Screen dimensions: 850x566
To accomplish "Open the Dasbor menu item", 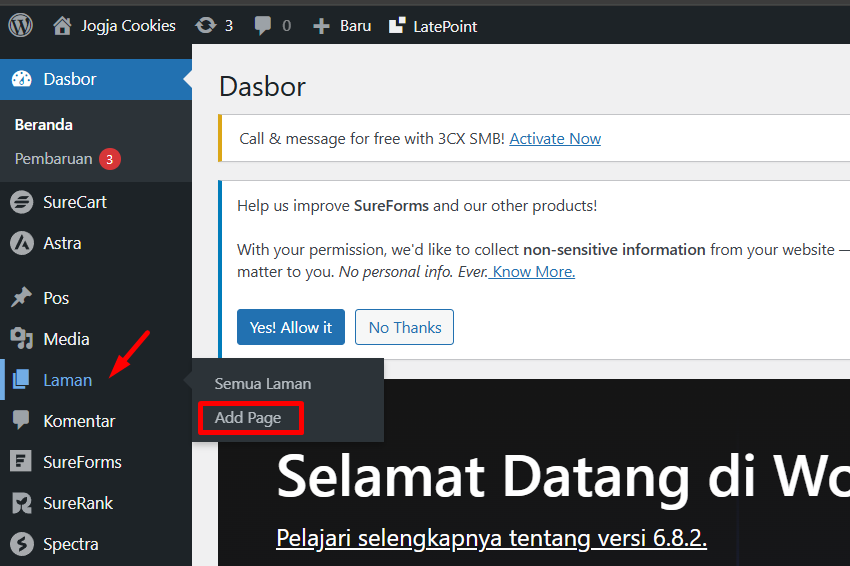I will click(x=96, y=79).
